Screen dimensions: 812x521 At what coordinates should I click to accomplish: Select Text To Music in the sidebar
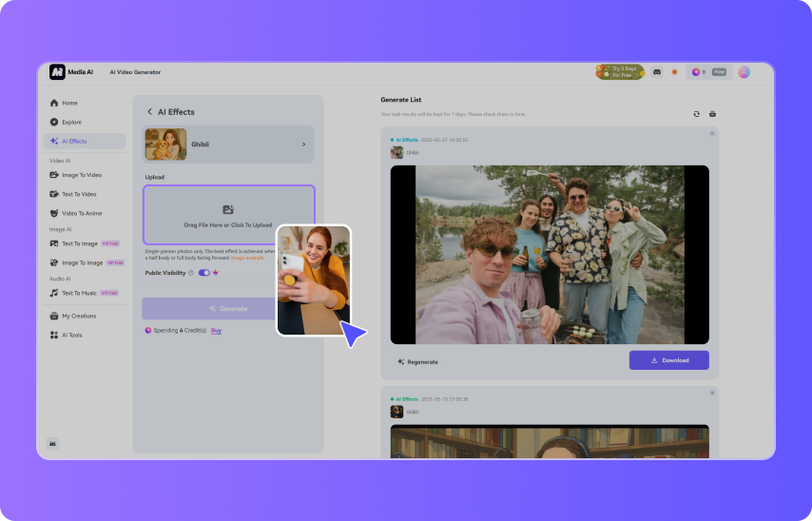tap(79, 293)
